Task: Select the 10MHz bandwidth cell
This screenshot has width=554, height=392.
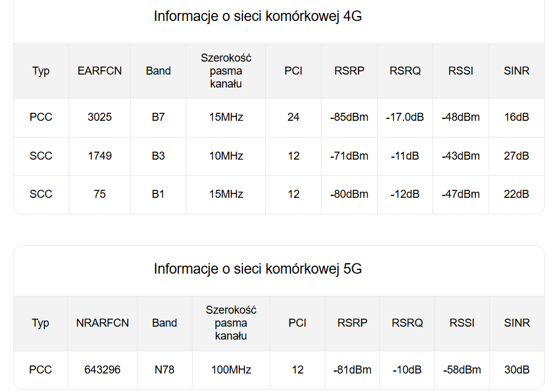Action: 226,156
